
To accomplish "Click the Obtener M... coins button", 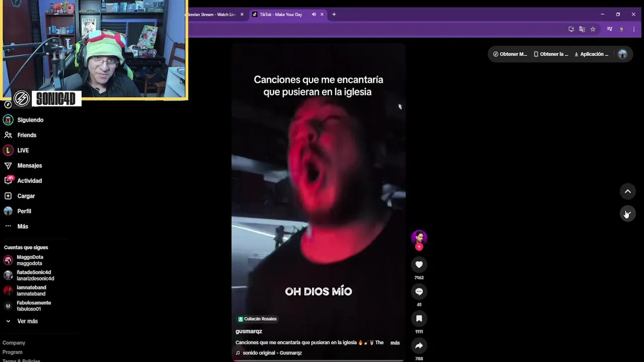I will point(510,54).
